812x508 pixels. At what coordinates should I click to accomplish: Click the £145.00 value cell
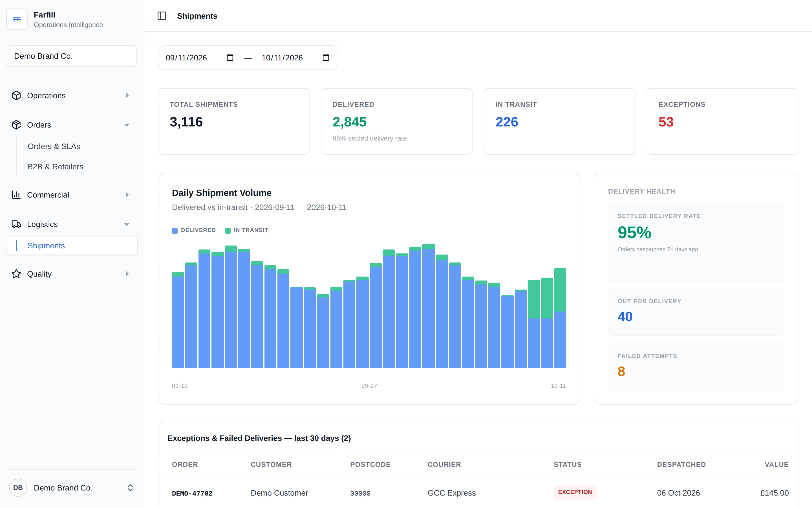click(774, 493)
